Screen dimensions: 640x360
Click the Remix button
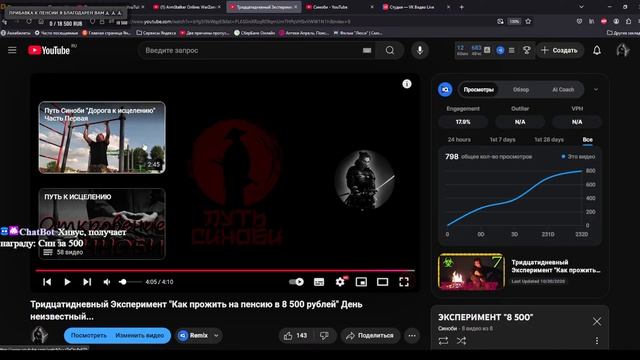point(194,336)
